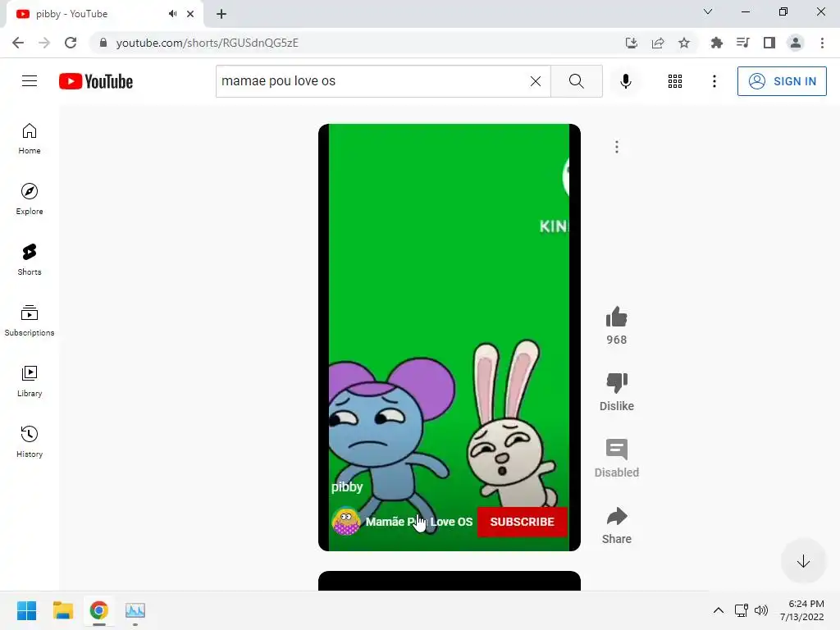Go forward in browser history
This screenshot has height=630, width=840.
[44, 43]
